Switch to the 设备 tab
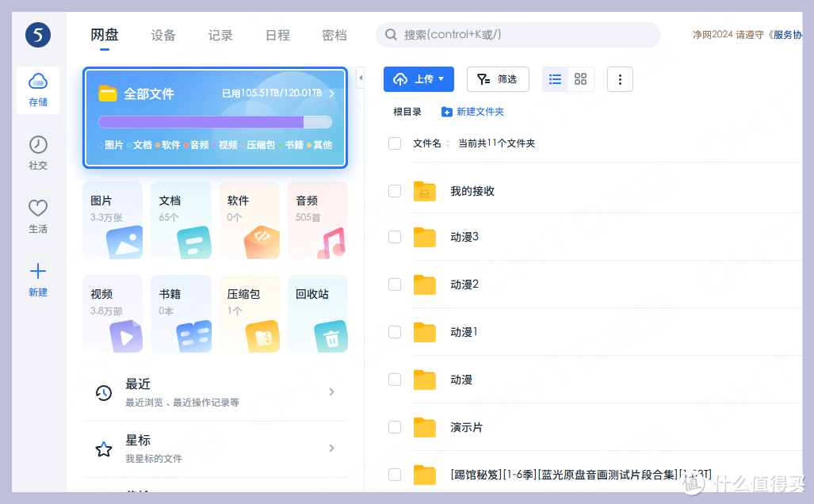Screen dimensions: 814x504 [162, 35]
